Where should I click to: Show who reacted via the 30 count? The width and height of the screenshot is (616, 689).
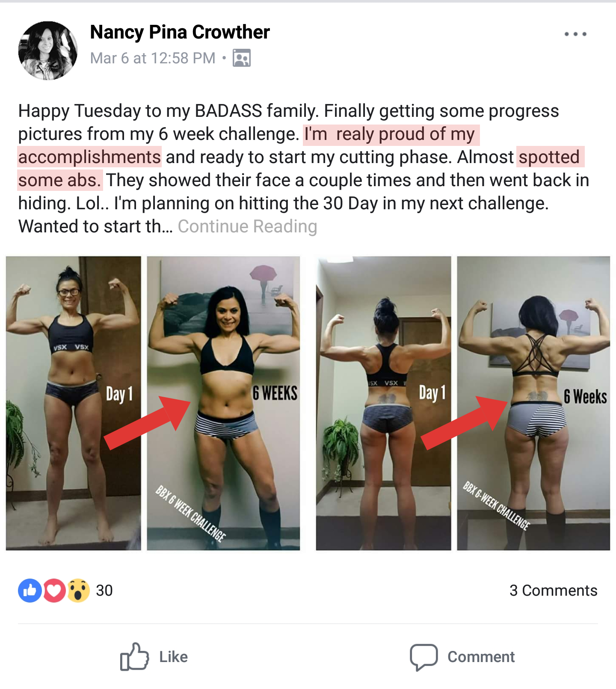(x=104, y=591)
